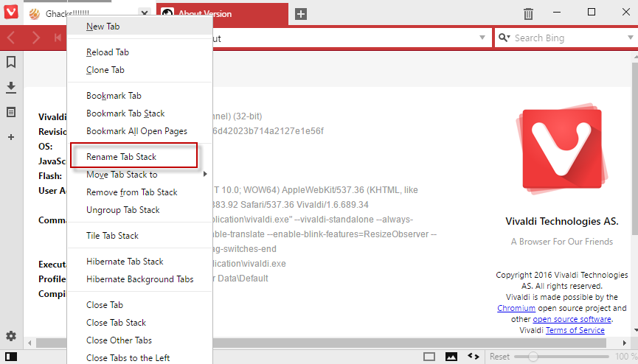The image size is (638, 364).
Task: Choose Reload Tab
Action: (x=139, y=52)
